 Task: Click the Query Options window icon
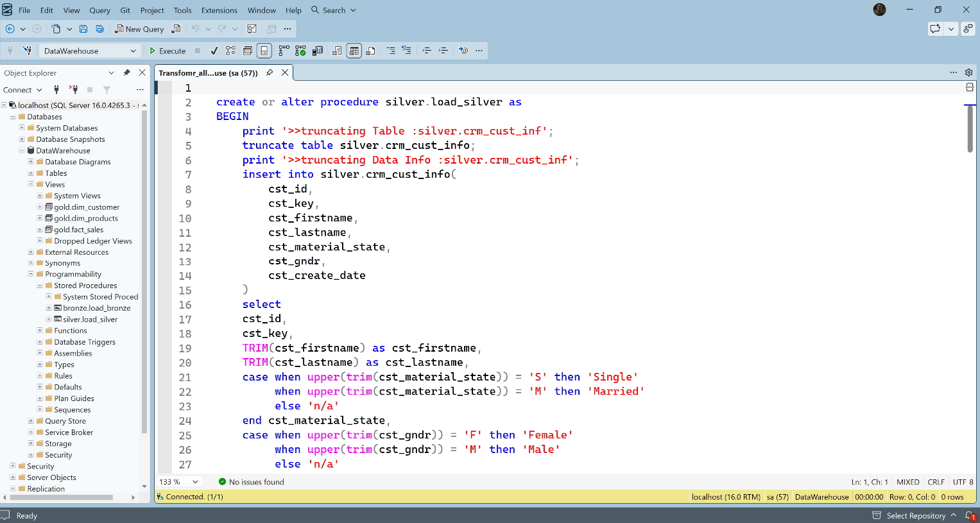tap(248, 51)
